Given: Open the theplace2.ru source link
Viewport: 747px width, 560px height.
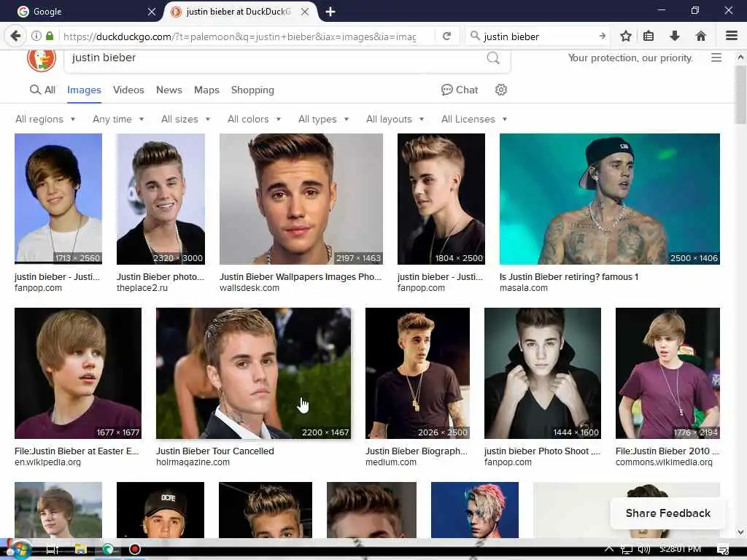Looking at the screenshot, I should (x=142, y=288).
